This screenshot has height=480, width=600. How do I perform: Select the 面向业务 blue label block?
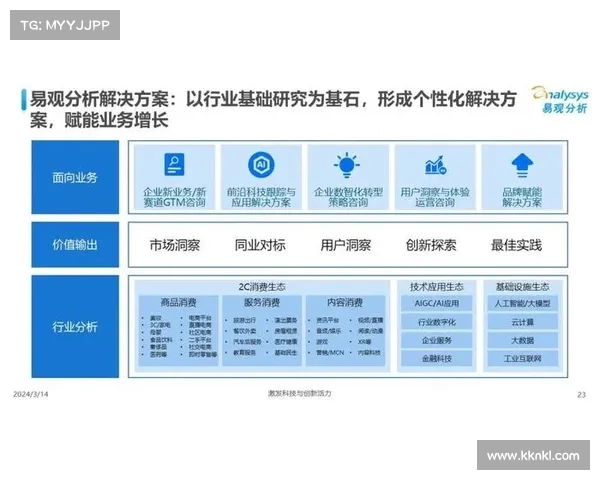75,177
